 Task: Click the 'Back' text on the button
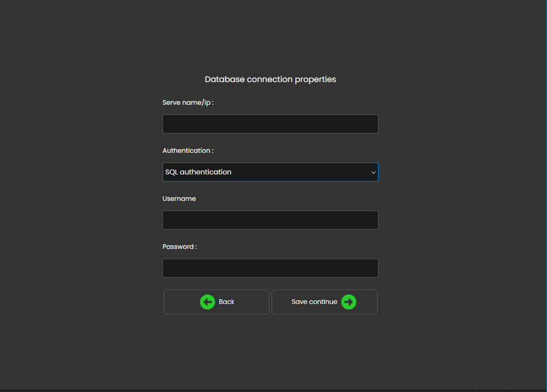tap(226, 302)
